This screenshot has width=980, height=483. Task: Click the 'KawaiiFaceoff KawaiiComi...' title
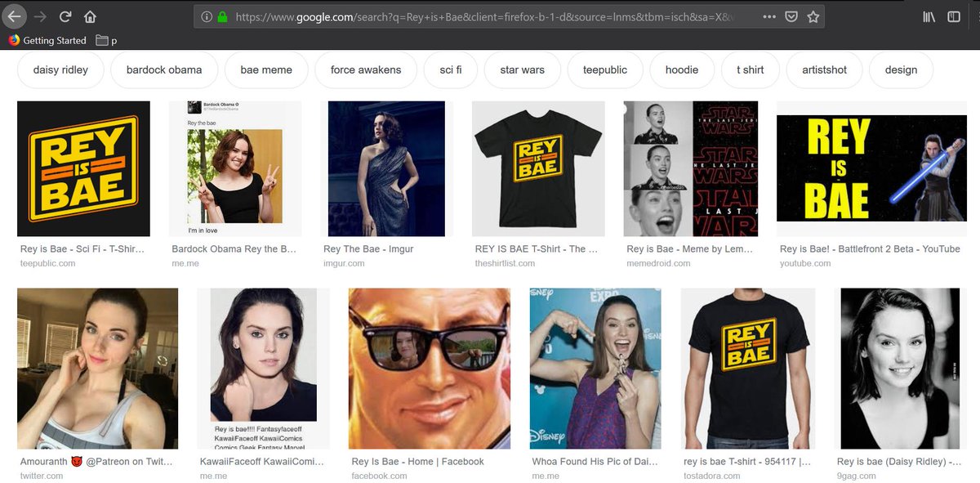[261, 462]
